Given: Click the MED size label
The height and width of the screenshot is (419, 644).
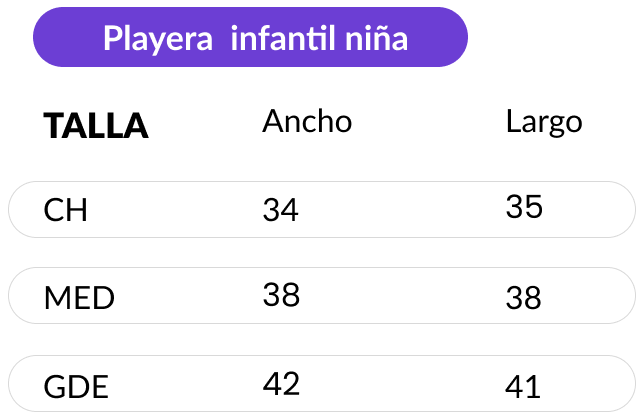Looking at the screenshot, I should [x=79, y=298].
